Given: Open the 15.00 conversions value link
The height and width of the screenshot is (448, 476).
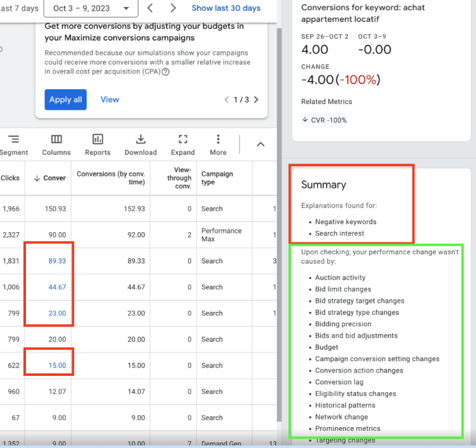Looking at the screenshot, I should pos(57,365).
